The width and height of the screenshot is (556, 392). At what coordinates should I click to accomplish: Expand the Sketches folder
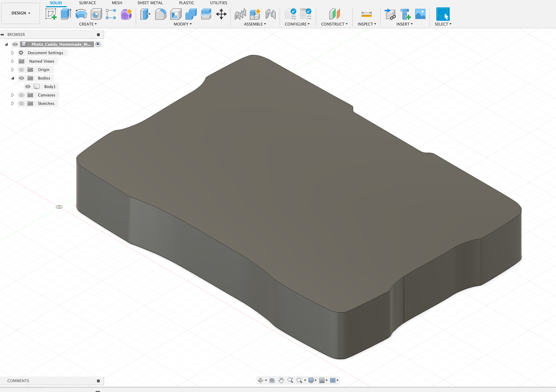[13, 104]
